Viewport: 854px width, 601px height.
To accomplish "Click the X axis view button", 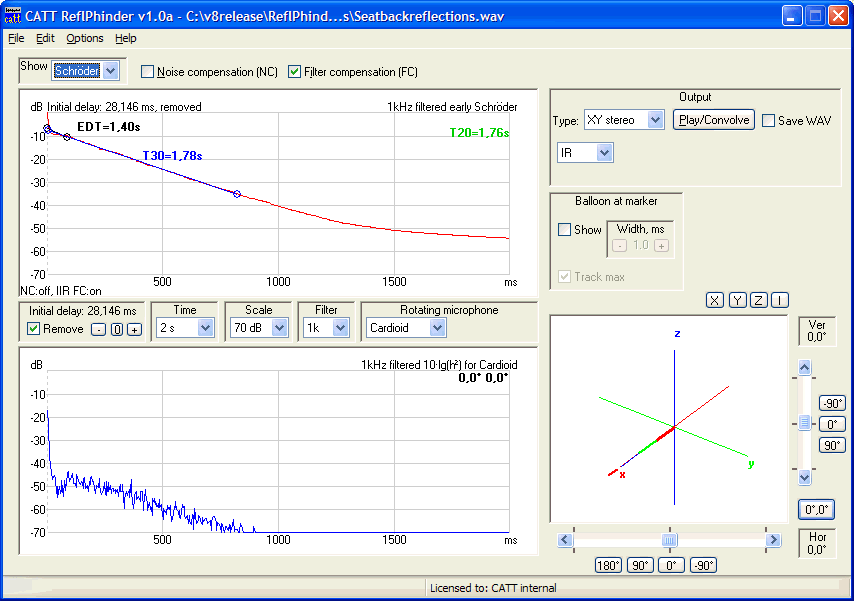I will pos(715,300).
